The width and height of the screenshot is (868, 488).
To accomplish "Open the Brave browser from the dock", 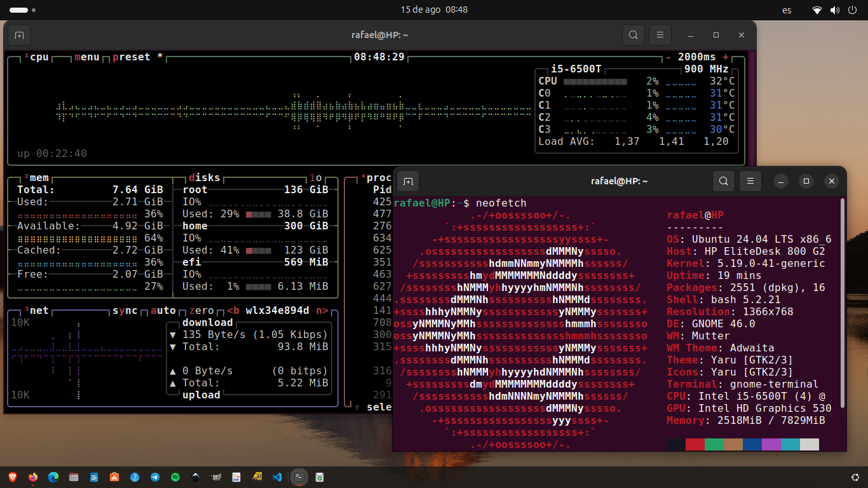I will (x=13, y=477).
